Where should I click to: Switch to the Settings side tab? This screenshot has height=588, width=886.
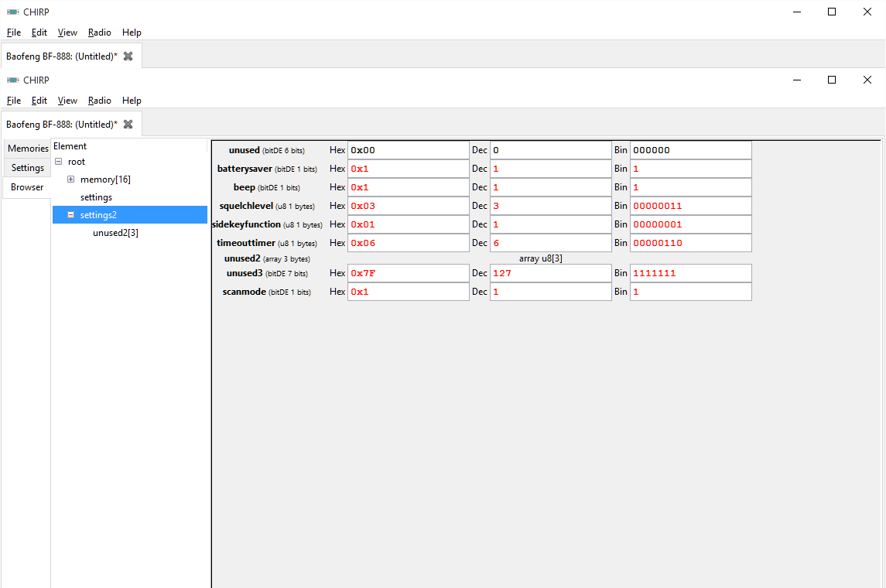(28, 168)
